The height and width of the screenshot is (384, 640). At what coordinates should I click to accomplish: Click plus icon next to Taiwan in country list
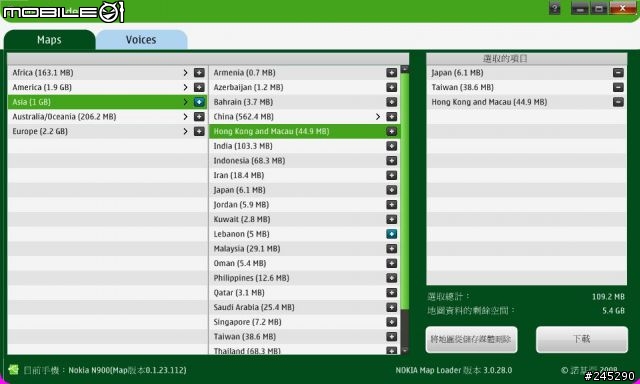[391, 337]
